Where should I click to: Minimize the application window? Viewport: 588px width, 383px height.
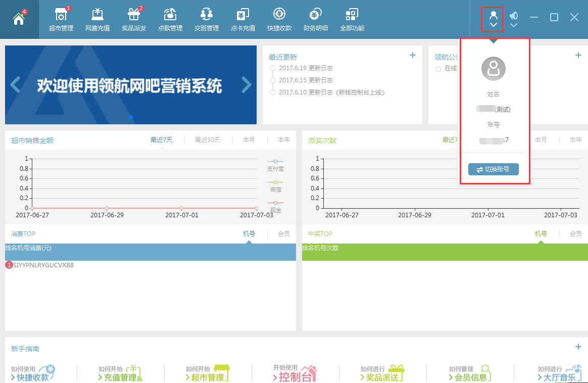pyautogui.click(x=534, y=17)
